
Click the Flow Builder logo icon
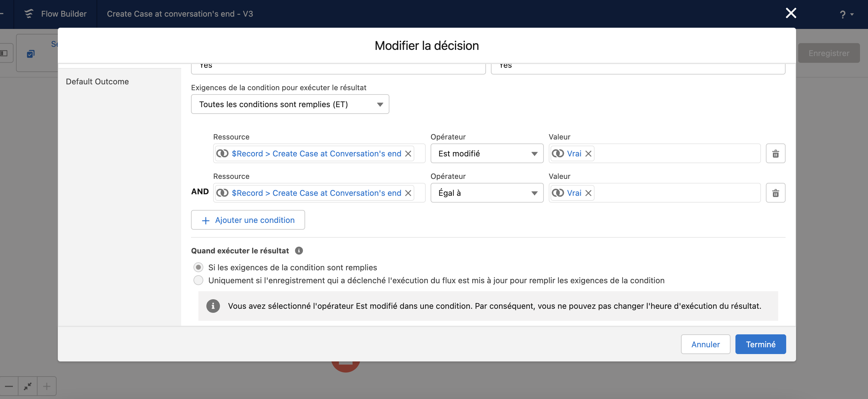(29, 14)
